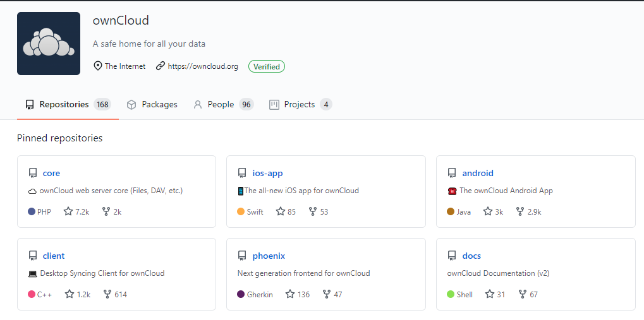This screenshot has width=644, height=320.
Task: Click the Packages cube icon
Action: coord(131,105)
